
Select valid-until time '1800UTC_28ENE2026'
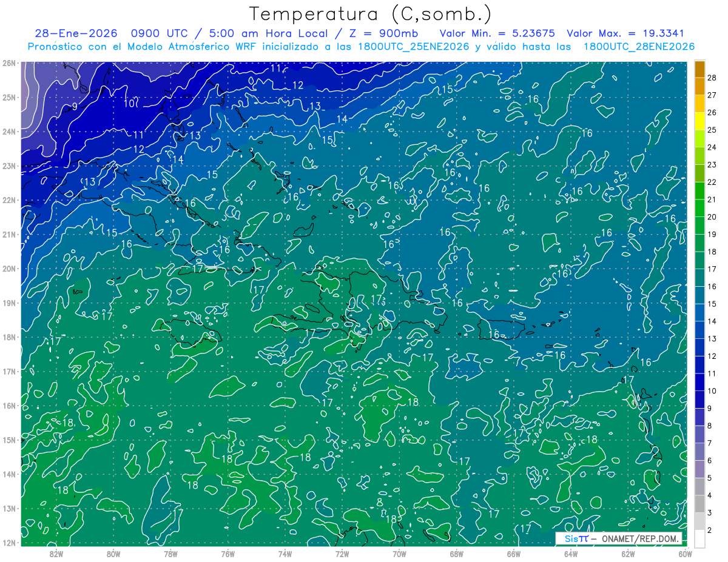pos(638,47)
